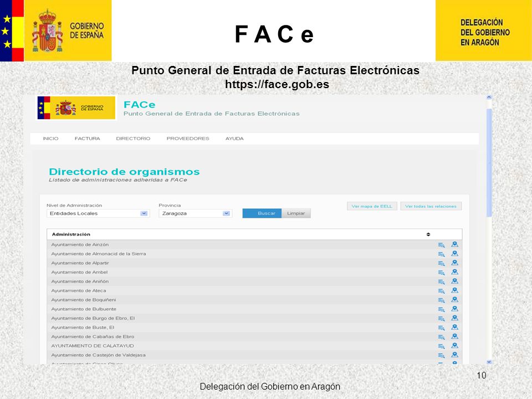Select row Ayuntamiento de Almonacid de la Sierra

[254, 254]
